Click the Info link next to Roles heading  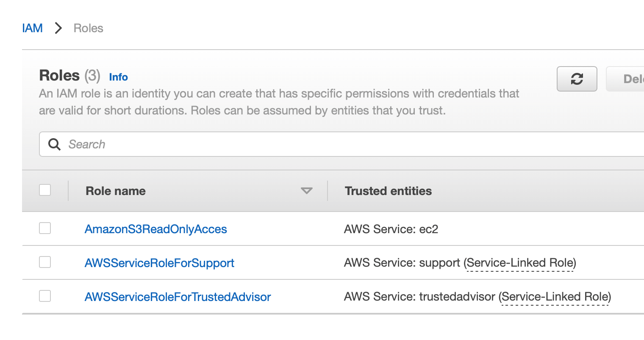point(118,77)
